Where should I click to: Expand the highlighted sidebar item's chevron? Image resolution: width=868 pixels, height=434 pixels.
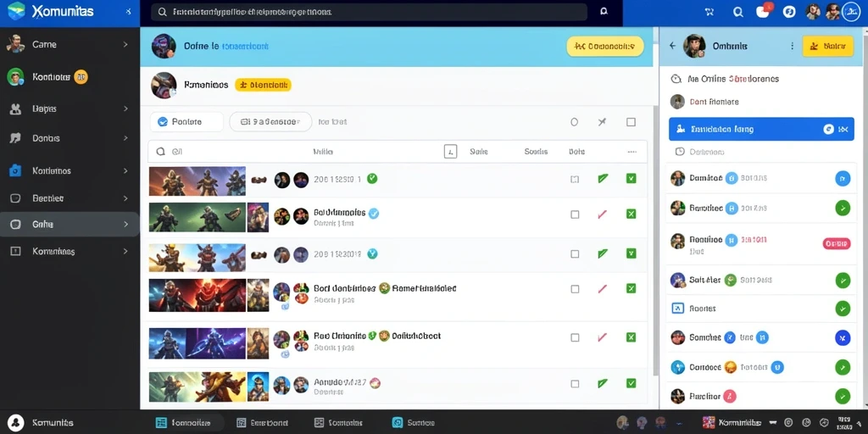coord(125,224)
